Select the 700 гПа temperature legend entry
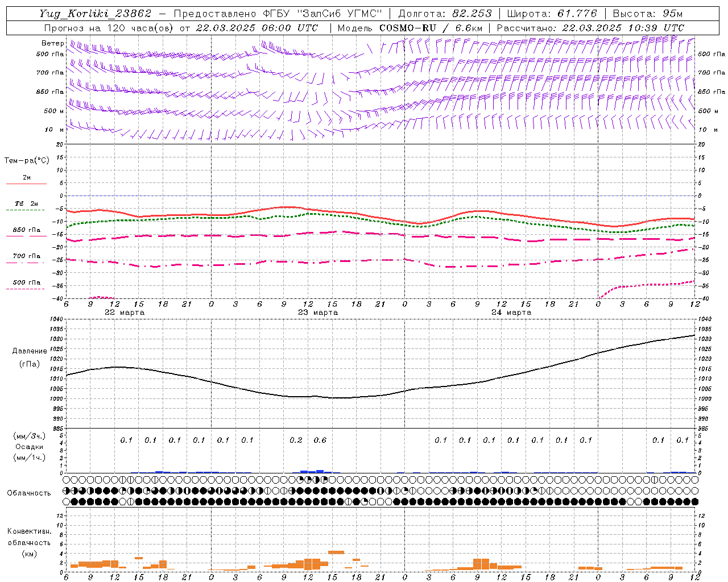The image size is (728, 582). [26, 256]
